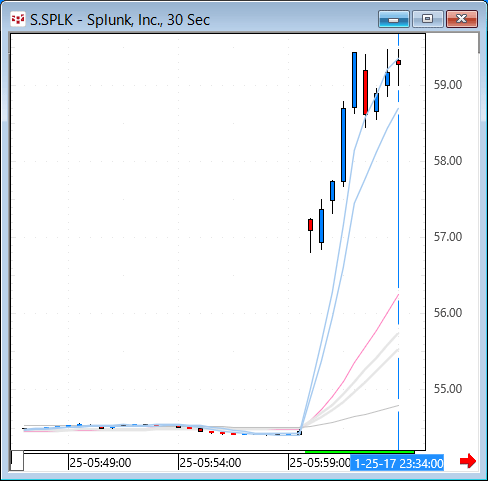Click the 59.00 price scale label

point(448,85)
